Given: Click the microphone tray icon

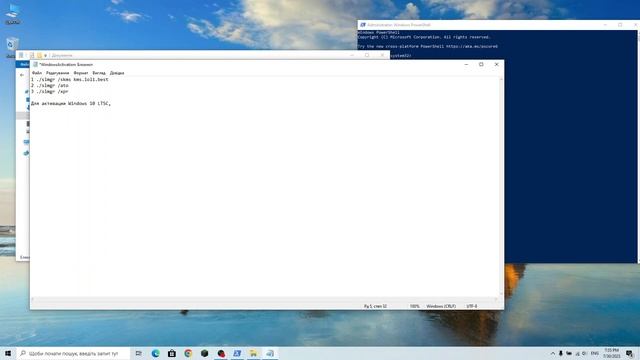Looking at the screenshot, I should pos(561,353).
